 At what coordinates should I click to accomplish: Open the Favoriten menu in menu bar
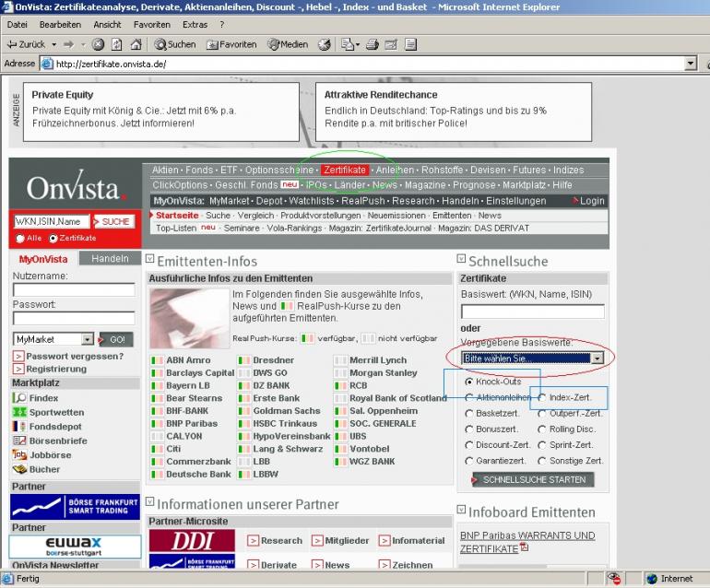point(151,24)
